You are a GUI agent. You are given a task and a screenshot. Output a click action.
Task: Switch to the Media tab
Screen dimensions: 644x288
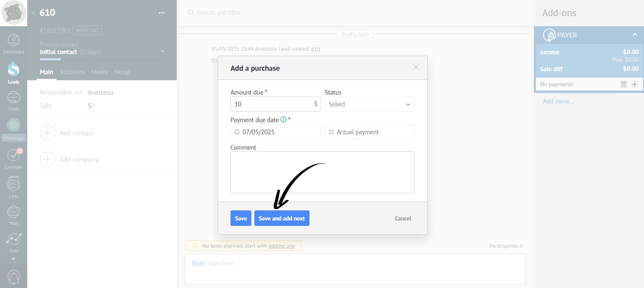(99, 72)
